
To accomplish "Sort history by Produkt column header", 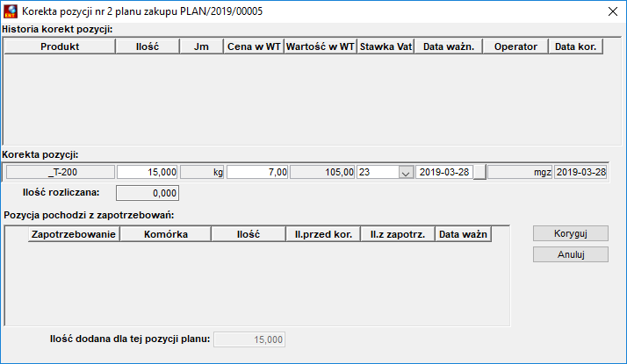I will [60, 46].
